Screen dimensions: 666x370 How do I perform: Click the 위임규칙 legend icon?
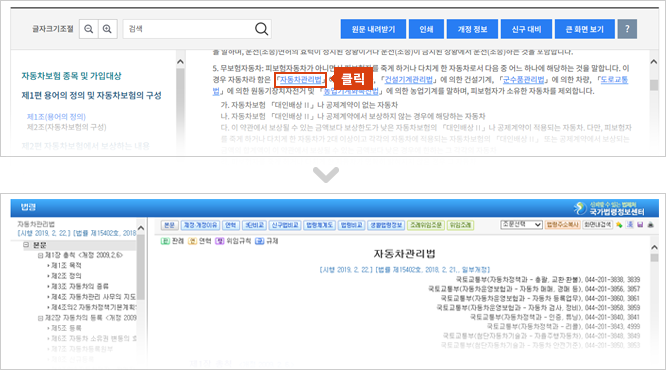[x=220, y=241]
